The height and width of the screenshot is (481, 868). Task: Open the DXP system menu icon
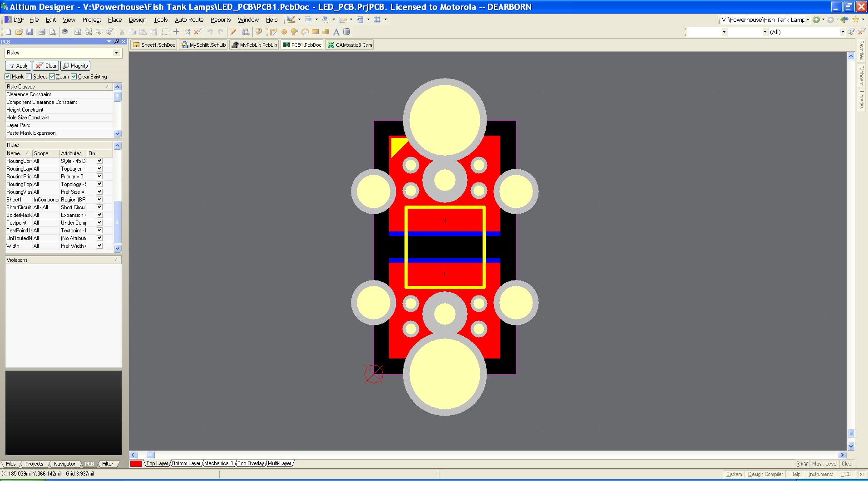[8, 20]
